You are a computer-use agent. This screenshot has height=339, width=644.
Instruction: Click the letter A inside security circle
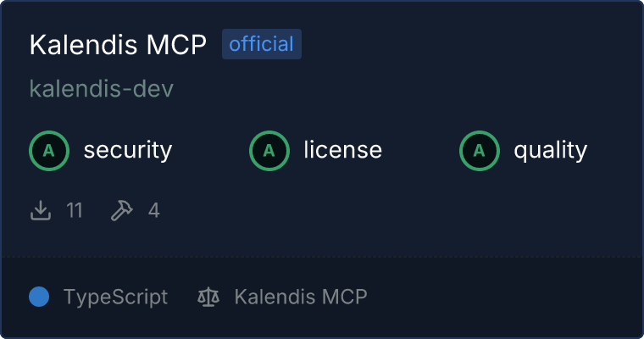[x=49, y=151]
